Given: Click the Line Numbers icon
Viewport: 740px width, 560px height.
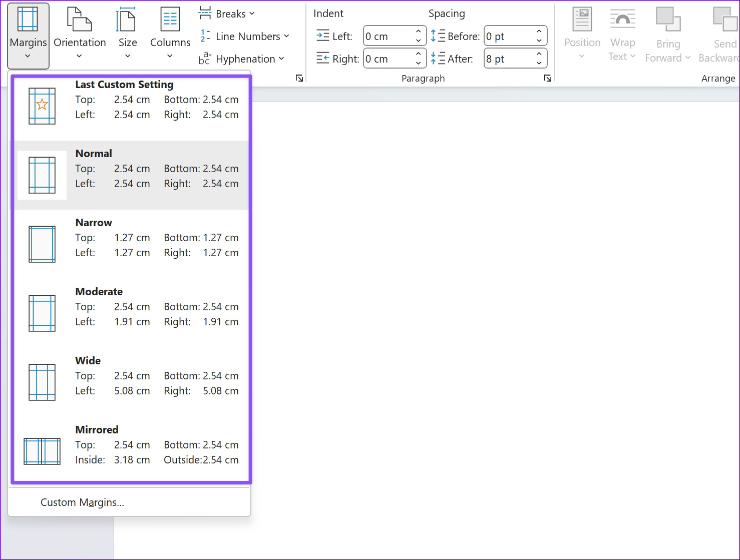Looking at the screenshot, I should click(204, 36).
